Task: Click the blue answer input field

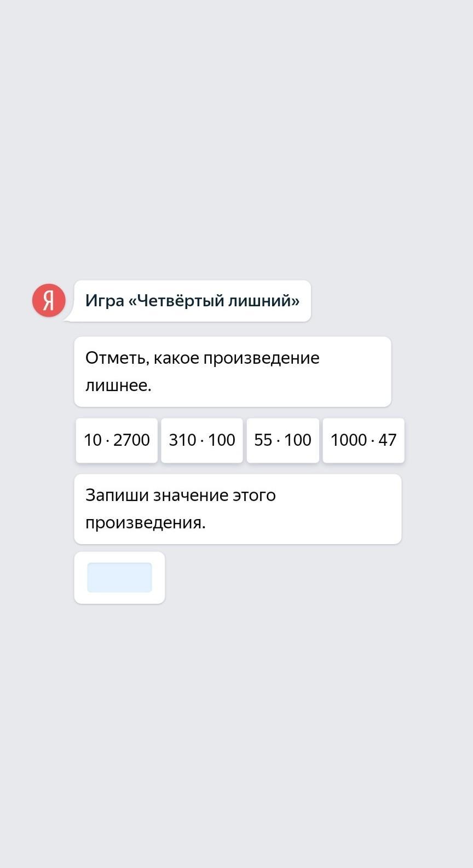Action: tap(119, 578)
